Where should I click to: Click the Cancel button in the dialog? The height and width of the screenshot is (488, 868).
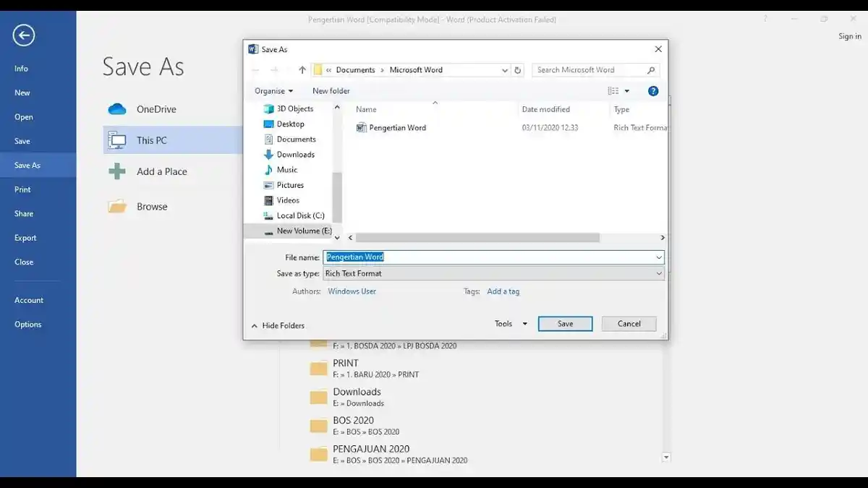click(x=629, y=324)
